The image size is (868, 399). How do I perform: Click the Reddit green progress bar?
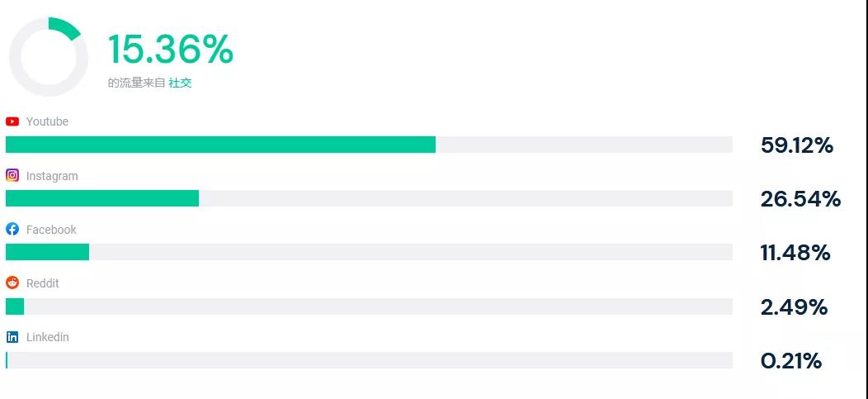15,306
